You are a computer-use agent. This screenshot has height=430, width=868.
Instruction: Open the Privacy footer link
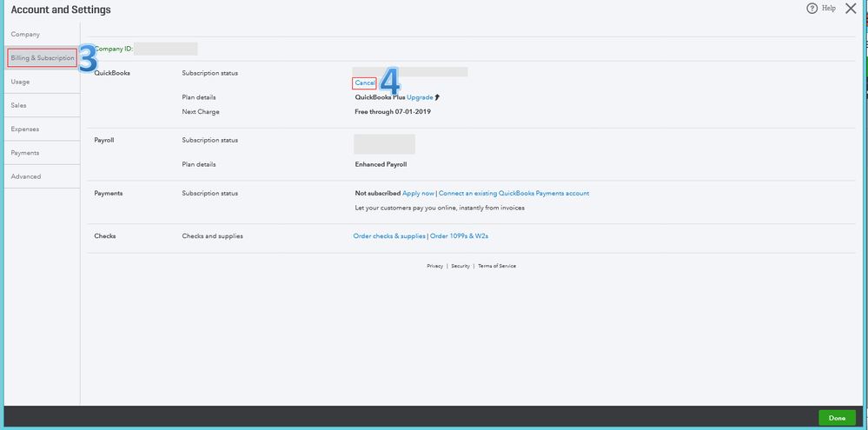pyautogui.click(x=434, y=266)
